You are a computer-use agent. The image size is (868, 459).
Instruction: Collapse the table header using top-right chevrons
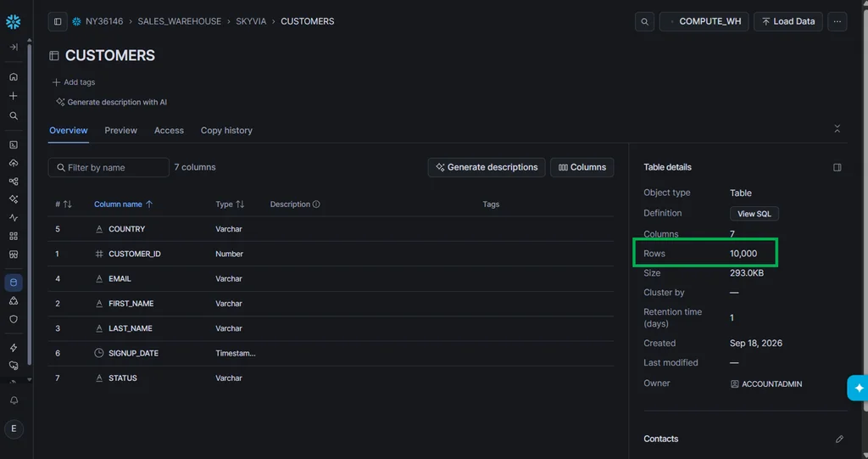837,129
